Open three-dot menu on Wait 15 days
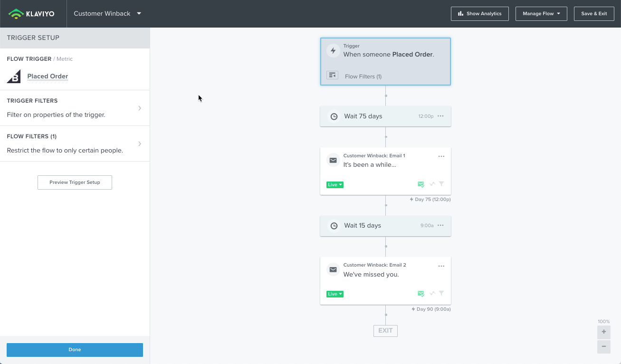 (x=440, y=226)
